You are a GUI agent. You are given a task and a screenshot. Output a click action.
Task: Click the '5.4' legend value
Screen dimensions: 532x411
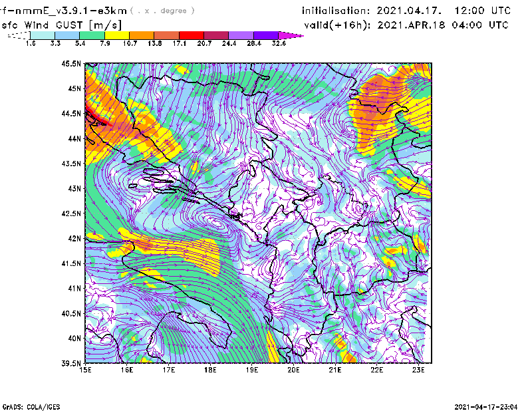pos(80,43)
